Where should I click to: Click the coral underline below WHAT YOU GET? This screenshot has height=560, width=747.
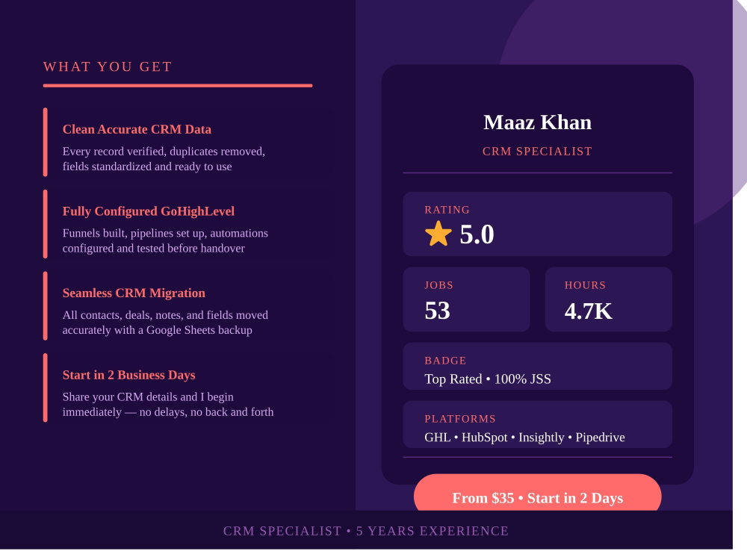(178, 86)
